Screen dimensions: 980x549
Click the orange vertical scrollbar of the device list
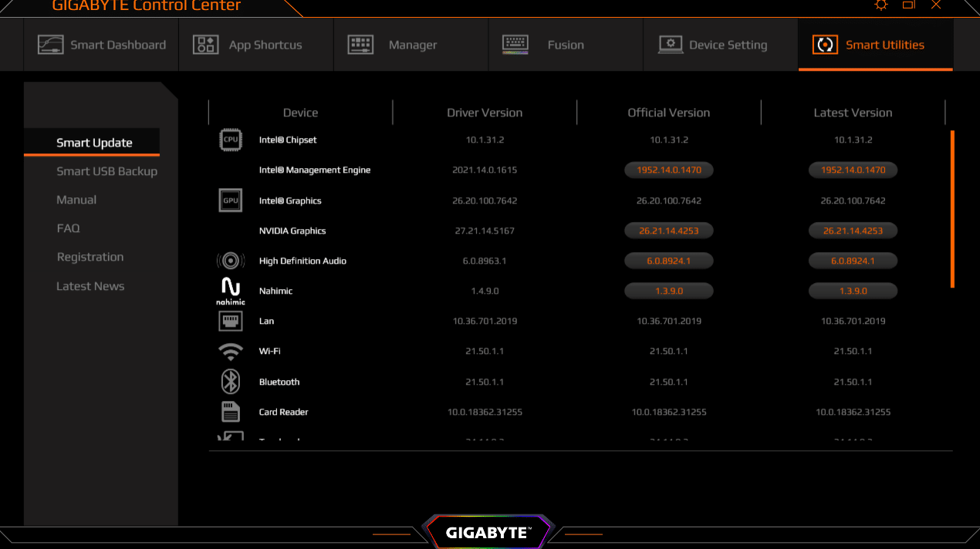point(952,208)
